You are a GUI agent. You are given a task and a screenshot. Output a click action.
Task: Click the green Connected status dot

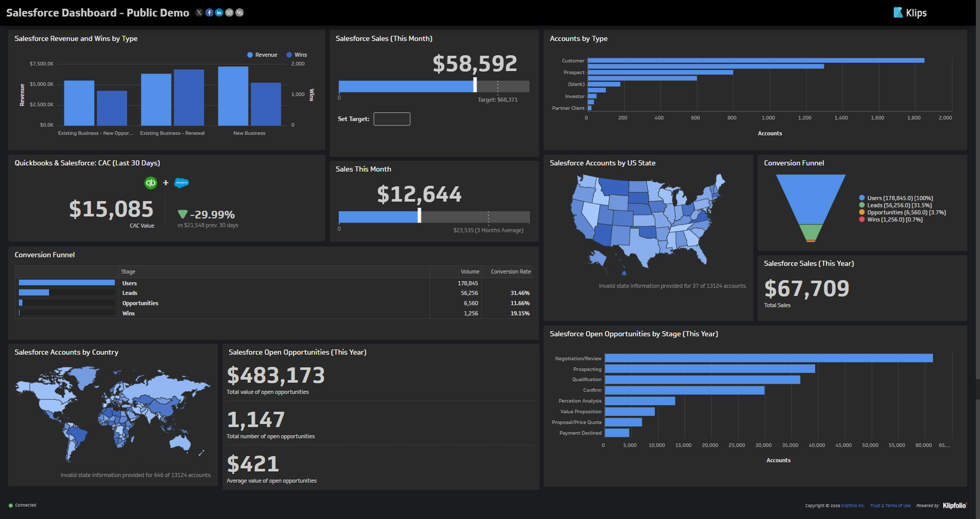pos(10,506)
